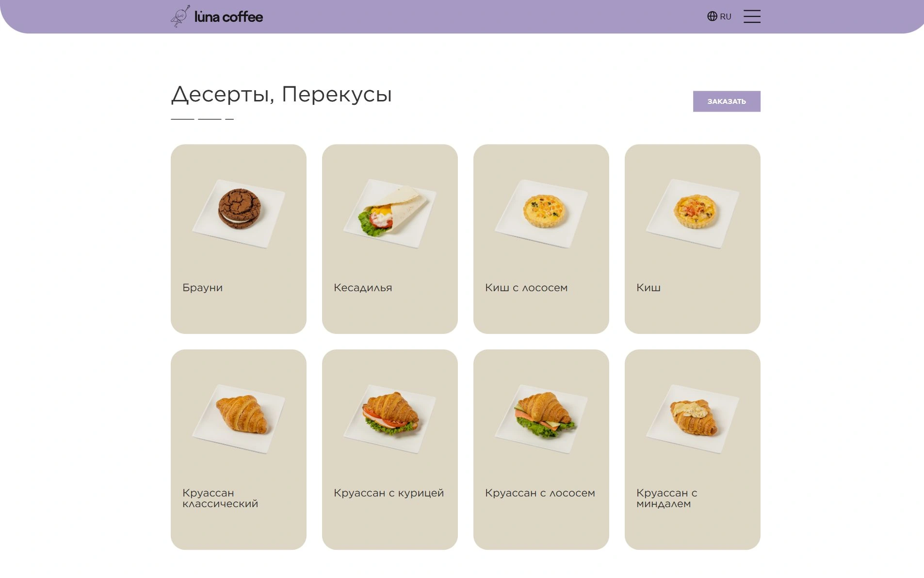Open the Круассан с лососем photo

(x=541, y=419)
